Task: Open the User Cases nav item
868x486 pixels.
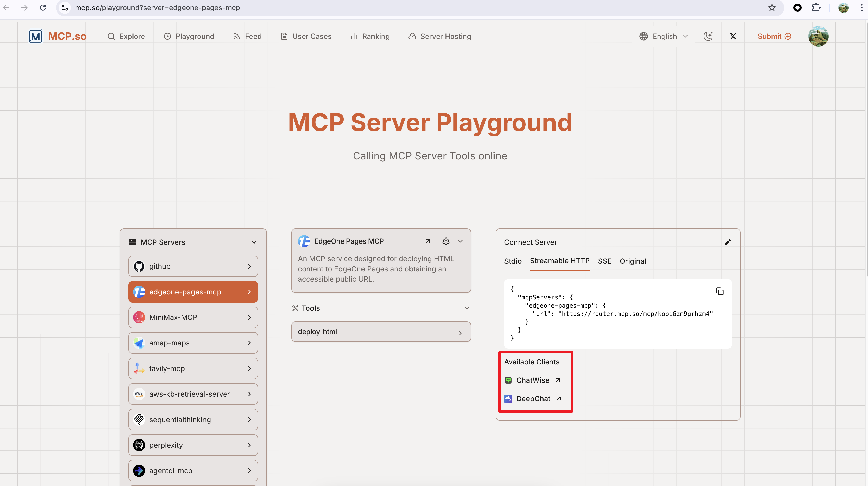Action: [x=306, y=37]
